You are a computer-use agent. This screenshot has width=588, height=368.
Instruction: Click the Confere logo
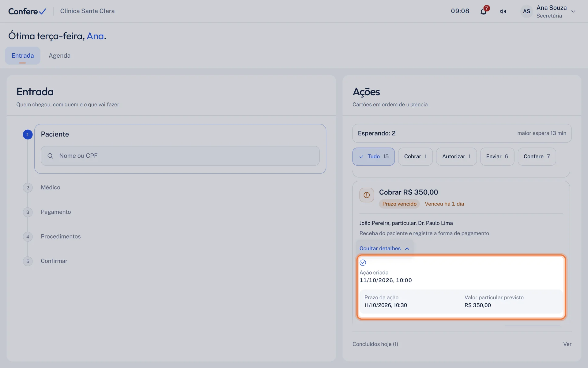point(27,11)
